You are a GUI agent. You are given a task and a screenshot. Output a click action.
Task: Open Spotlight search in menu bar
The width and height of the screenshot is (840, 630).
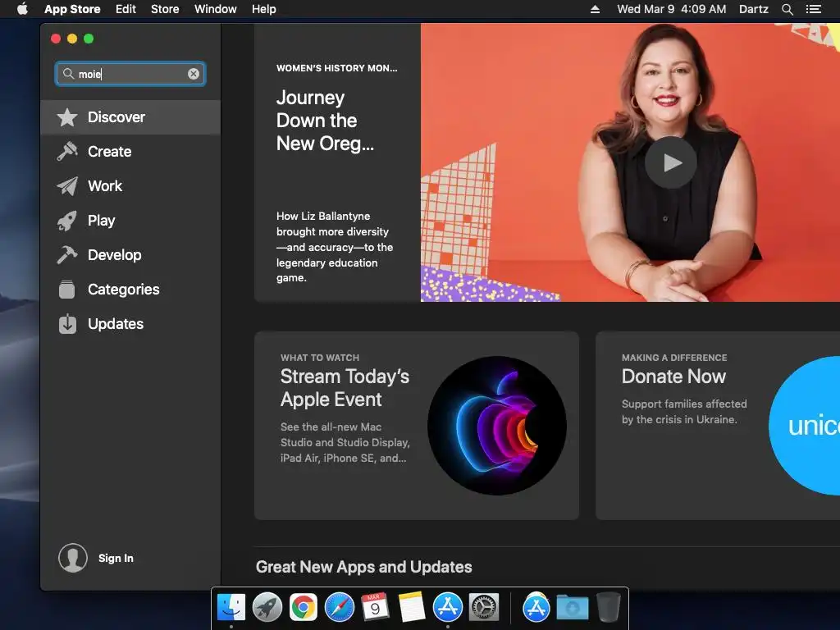(x=787, y=9)
